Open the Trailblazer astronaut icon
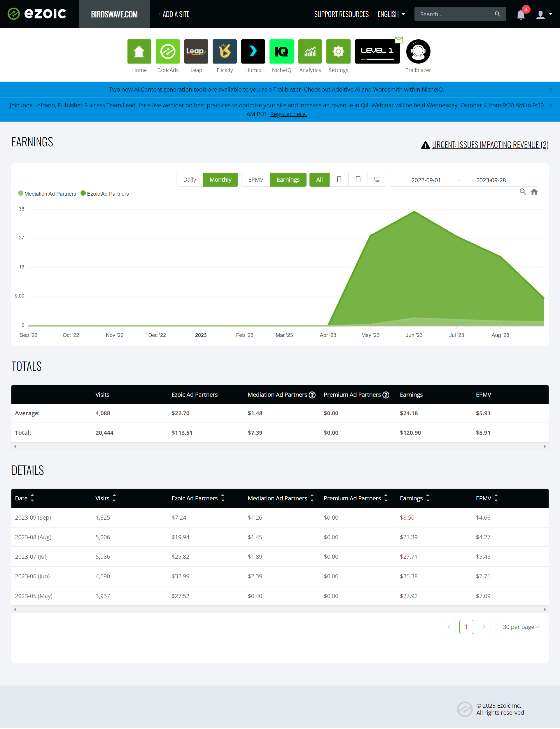The height and width of the screenshot is (729, 560). click(418, 51)
